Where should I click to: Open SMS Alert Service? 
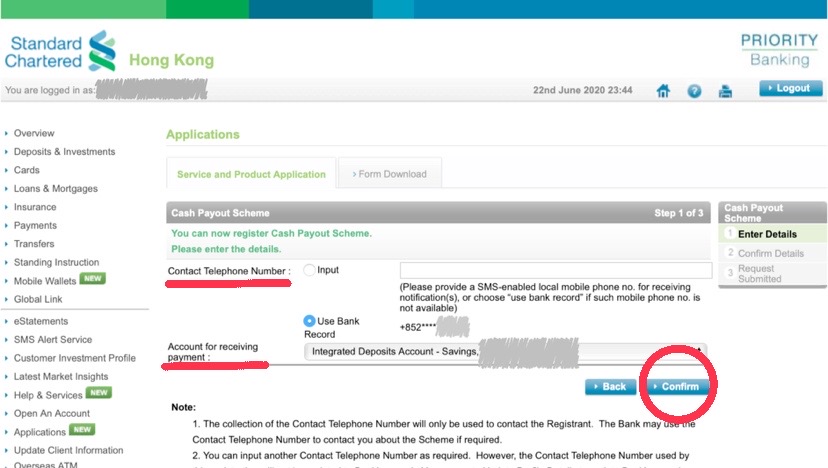[53, 340]
